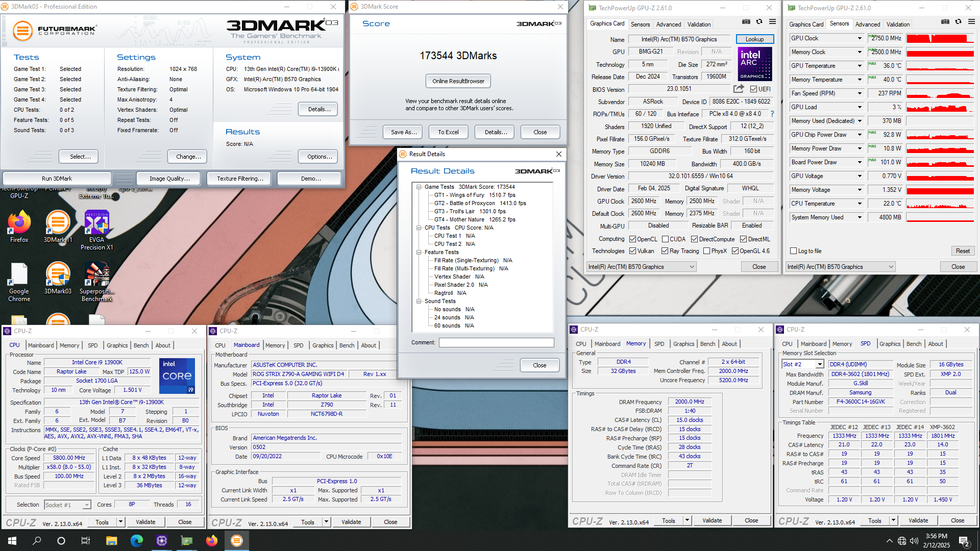The height and width of the screenshot is (551, 980).
Task: Click To Excel button in Score window
Action: 448,132
